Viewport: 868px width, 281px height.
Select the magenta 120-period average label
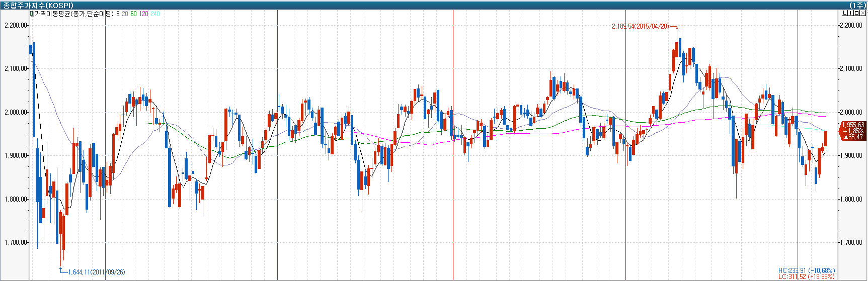tap(143, 14)
